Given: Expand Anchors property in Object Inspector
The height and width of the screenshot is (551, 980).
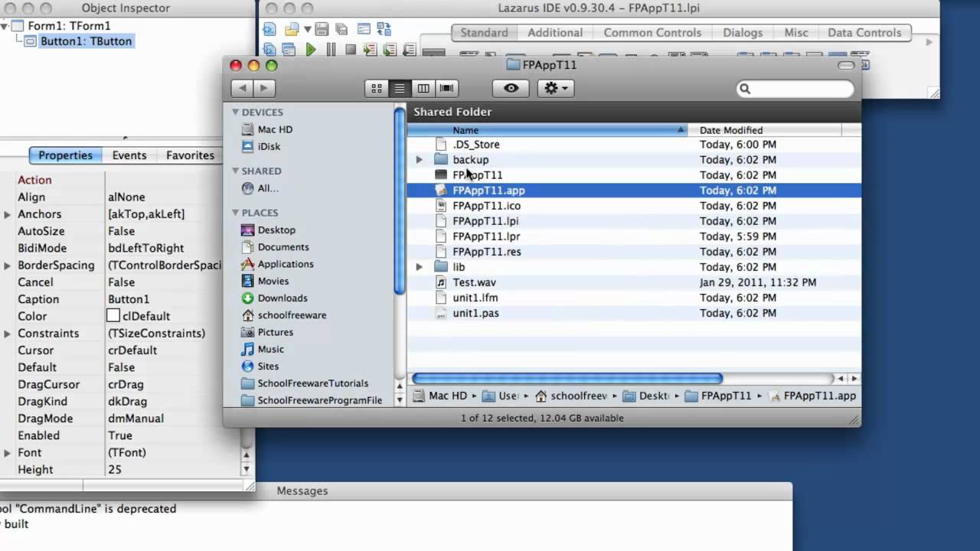Looking at the screenshot, I should 8,214.
